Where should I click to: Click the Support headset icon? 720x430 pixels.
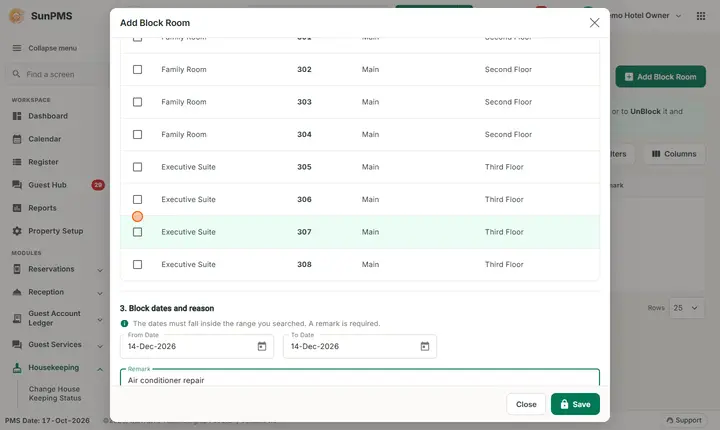(669, 420)
